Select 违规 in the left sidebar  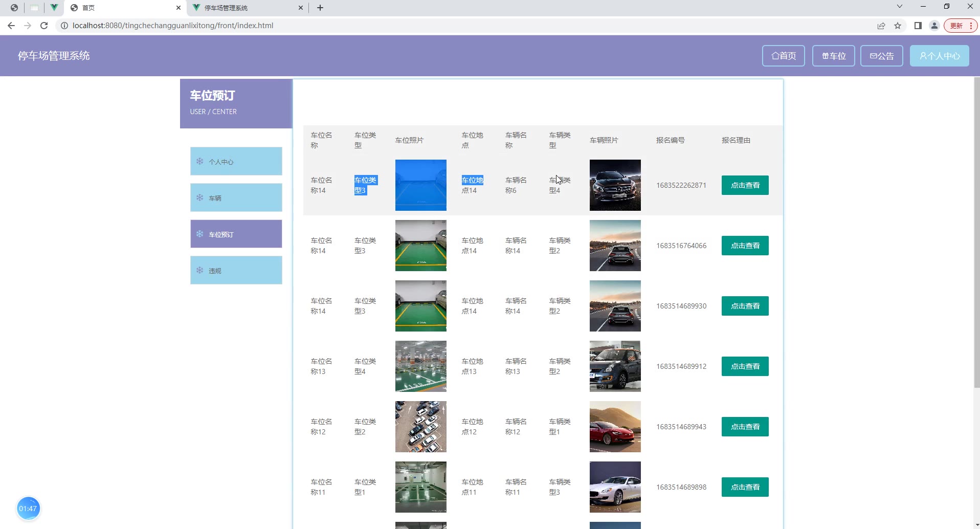pos(236,270)
